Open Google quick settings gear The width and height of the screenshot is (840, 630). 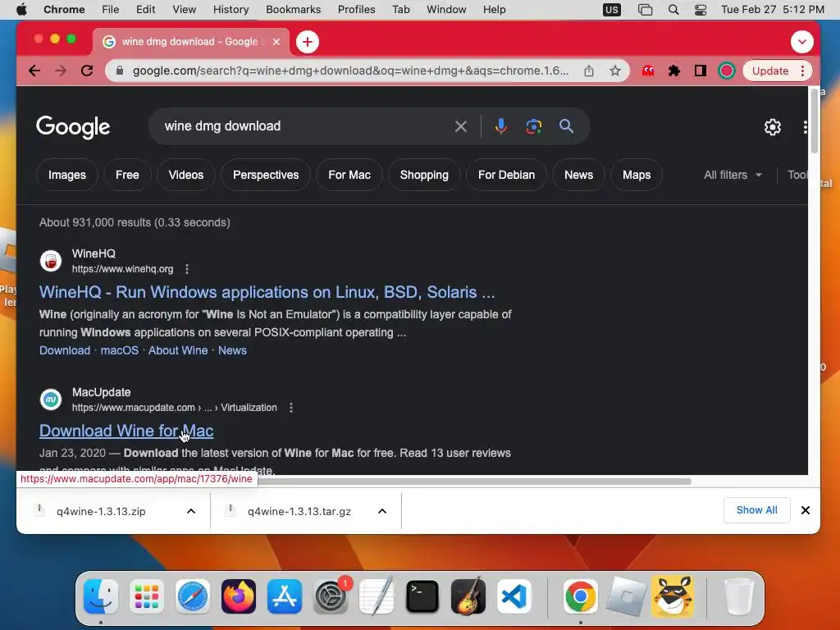pyautogui.click(x=773, y=127)
